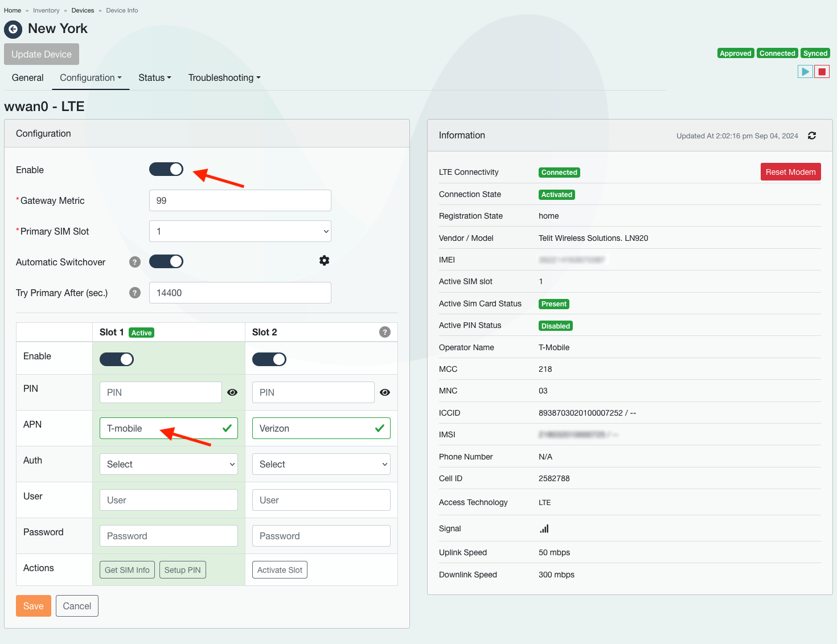Click the Gateway Metric input field
Screen dimensions: 837x644
click(240, 200)
